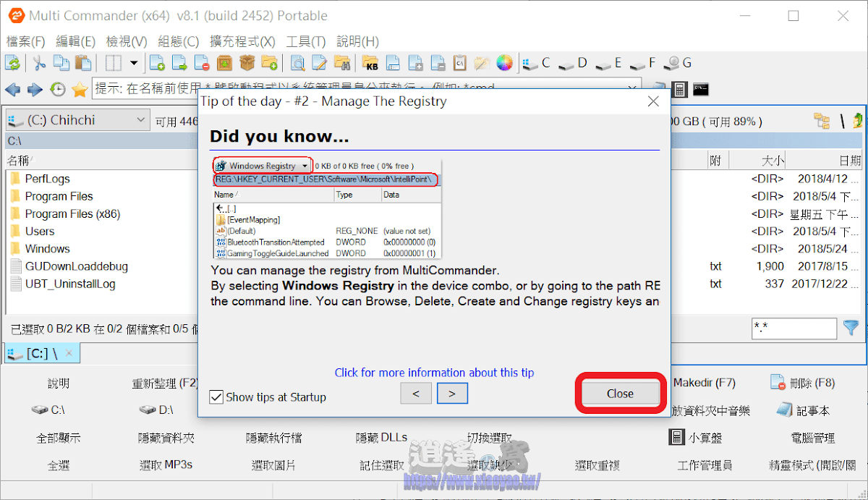
Task: Click the file move icon with green arrow
Action: (x=179, y=63)
